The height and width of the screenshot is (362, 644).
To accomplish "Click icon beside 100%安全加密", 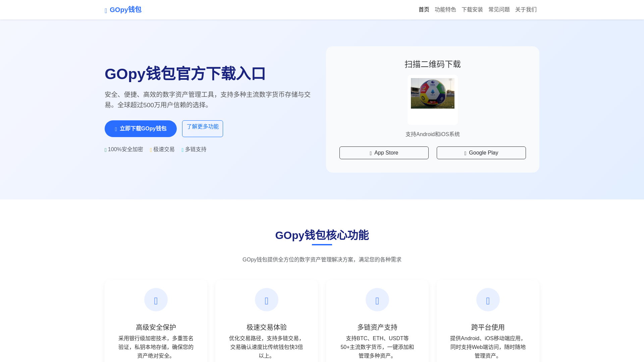I will pos(106,150).
